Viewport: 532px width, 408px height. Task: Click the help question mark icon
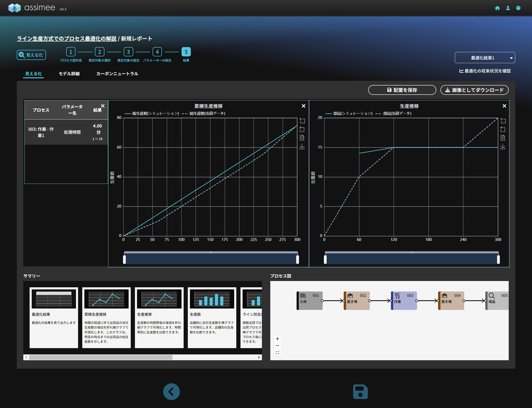(x=518, y=8)
